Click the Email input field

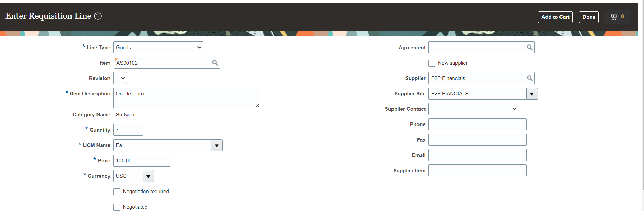(x=477, y=155)
